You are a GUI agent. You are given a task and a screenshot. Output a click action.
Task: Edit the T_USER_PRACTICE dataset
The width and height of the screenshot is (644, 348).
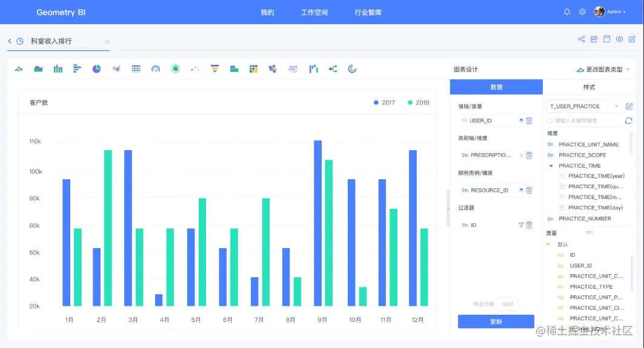tap(629, 107)
